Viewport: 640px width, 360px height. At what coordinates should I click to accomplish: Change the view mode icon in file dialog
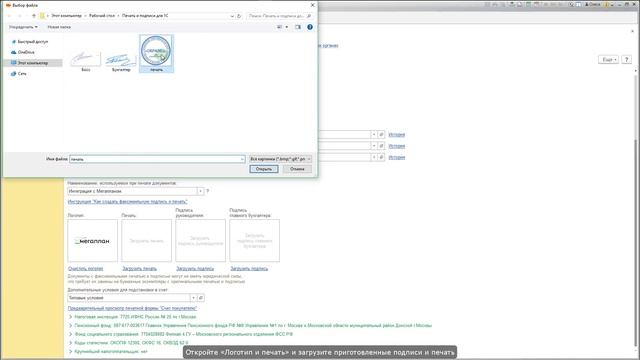coord(280,27)
